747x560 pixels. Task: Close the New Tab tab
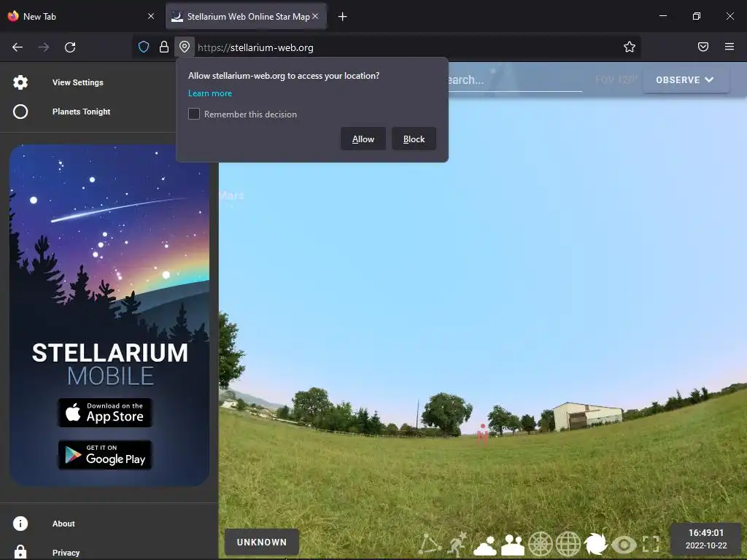[151, 16]
